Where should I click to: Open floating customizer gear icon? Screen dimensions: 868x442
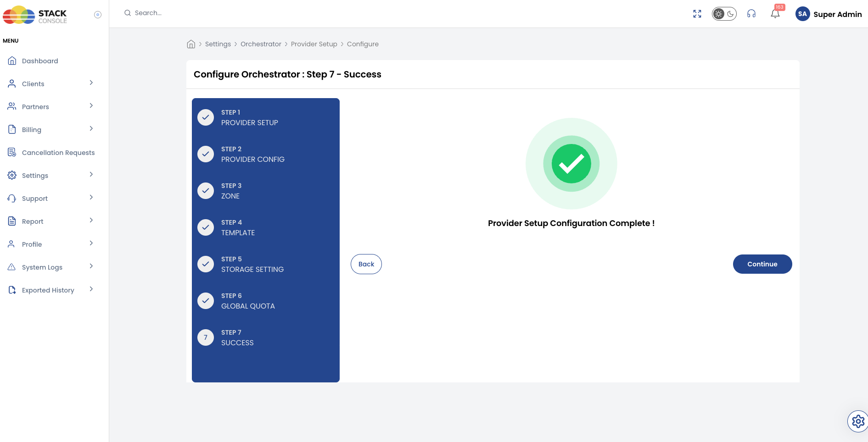point(858,421)
